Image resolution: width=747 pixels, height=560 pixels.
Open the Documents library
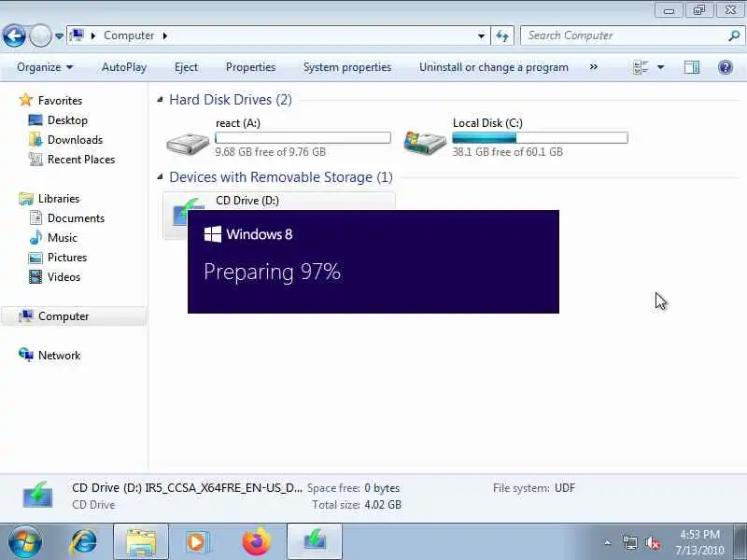tap(76, 218)
